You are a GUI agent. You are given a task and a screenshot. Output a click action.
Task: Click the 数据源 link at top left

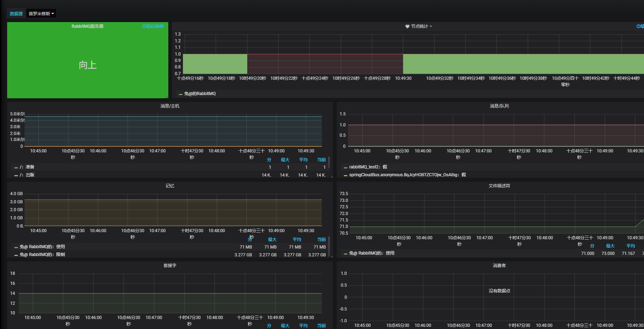[x=16, y=13]
